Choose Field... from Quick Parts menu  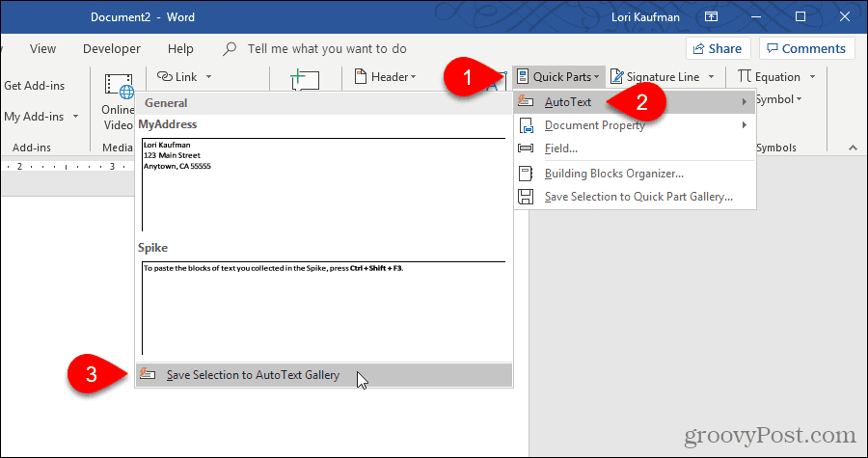(635, 148)
